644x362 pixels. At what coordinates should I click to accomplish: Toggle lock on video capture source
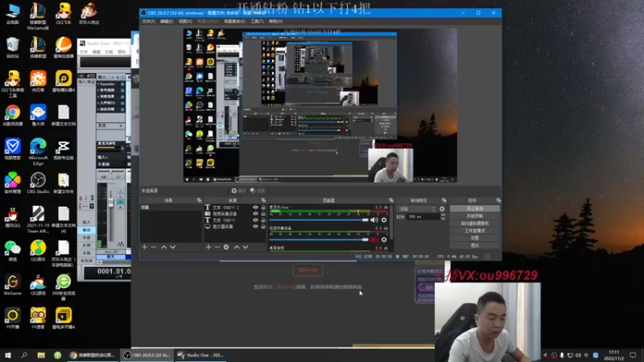[263, 214]
